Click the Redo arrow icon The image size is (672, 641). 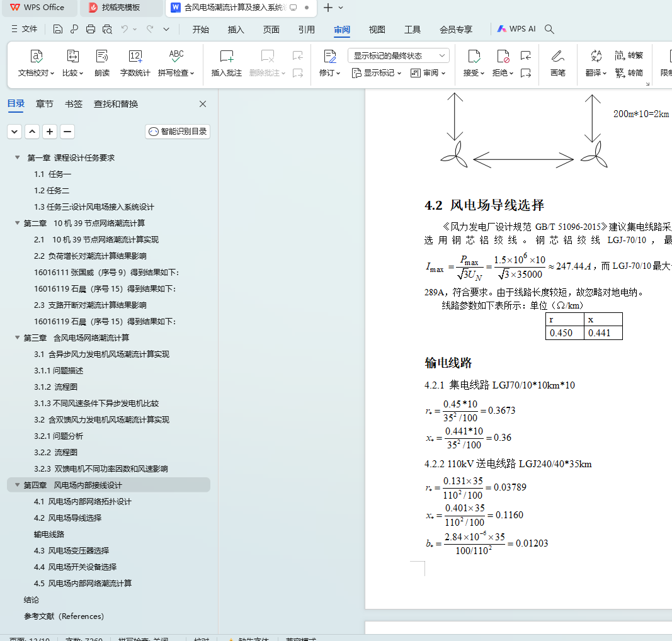[150, 29]
